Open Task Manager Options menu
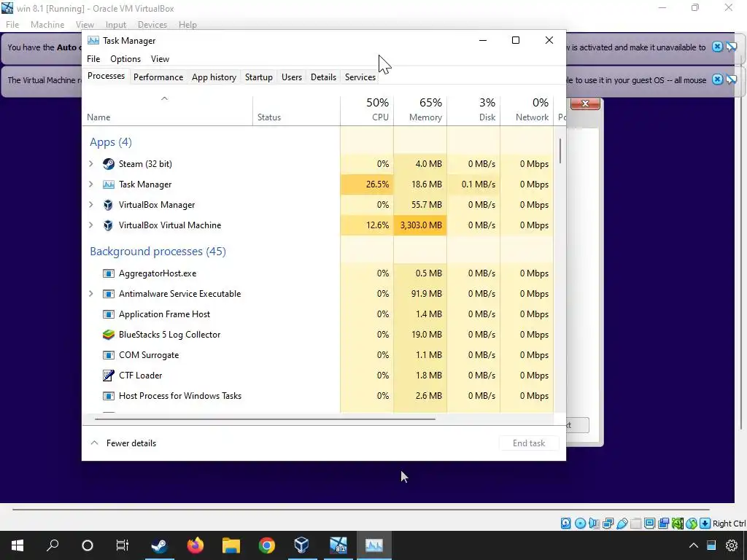The image size is (747, 560). pos(125,59)
